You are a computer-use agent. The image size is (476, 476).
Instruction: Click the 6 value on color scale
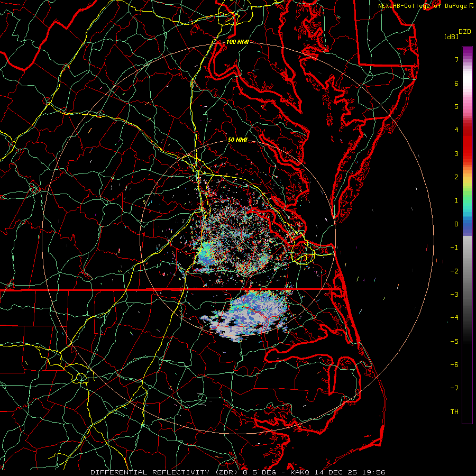pos(456,83)
